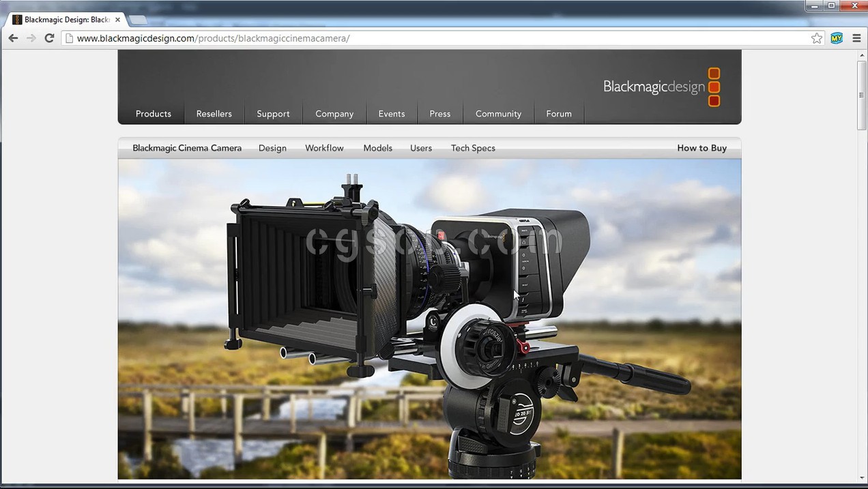
Task: Click the Blackmagic Cinema Camera heading link
Action: click(x=187, y=148)
